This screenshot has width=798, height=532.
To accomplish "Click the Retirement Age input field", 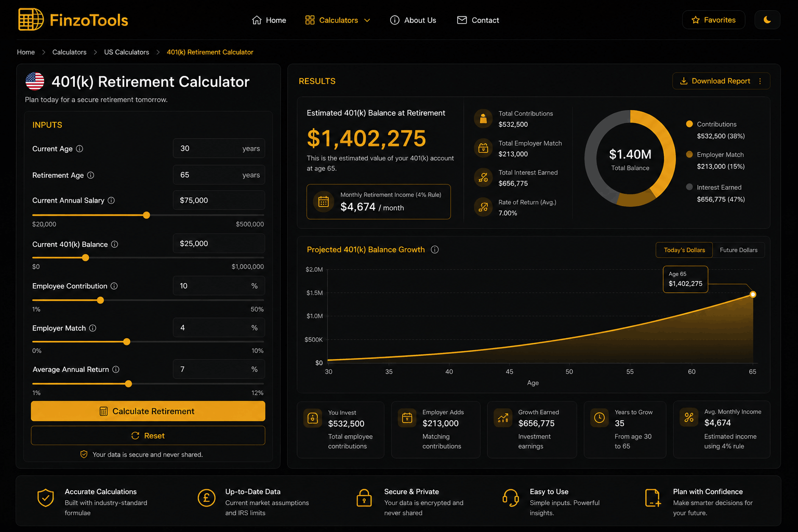I will click(x=219, y=175).
